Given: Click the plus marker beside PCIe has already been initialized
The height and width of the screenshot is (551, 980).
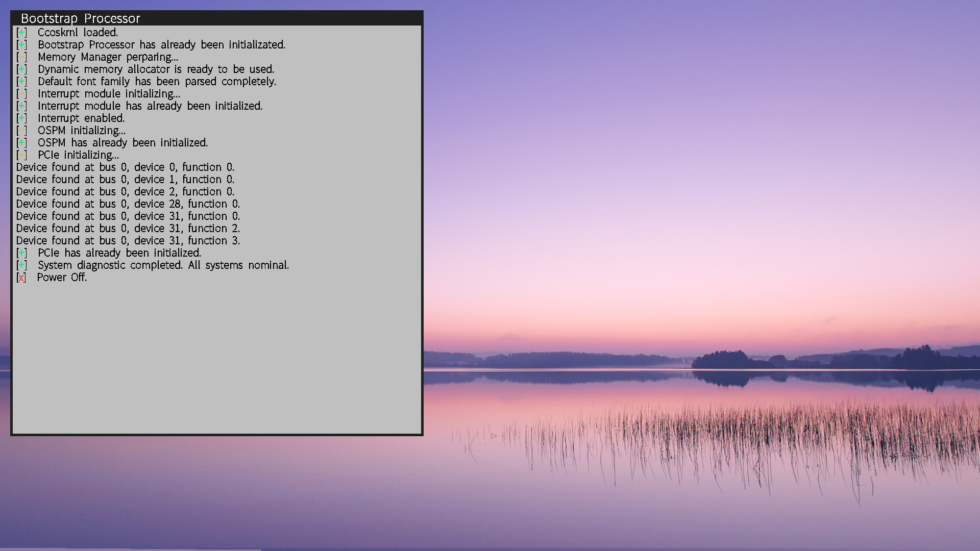Looking at the screenshot, I should click(21, 253).
